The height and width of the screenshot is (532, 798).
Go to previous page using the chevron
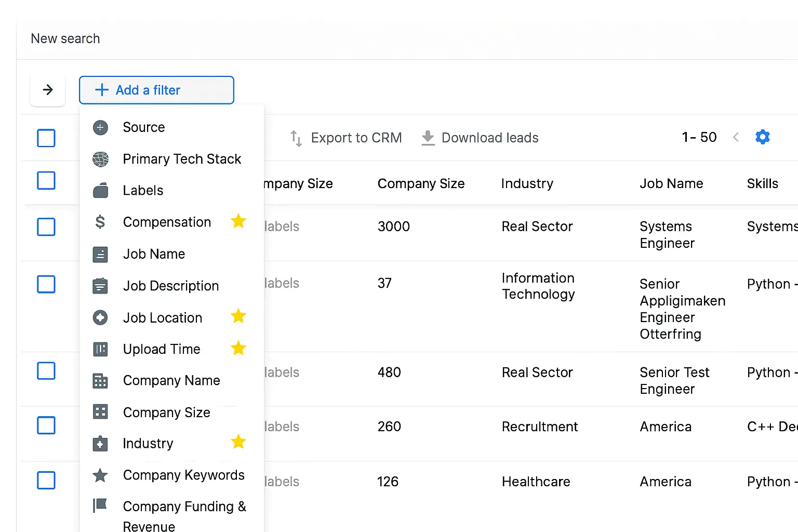coord(736,137)
